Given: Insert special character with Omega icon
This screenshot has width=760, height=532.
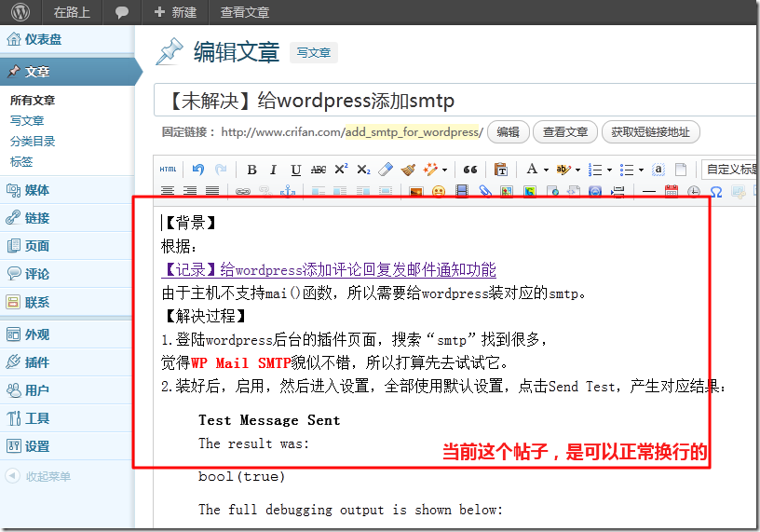Looking at the screenshot, I should click(716, 192).
